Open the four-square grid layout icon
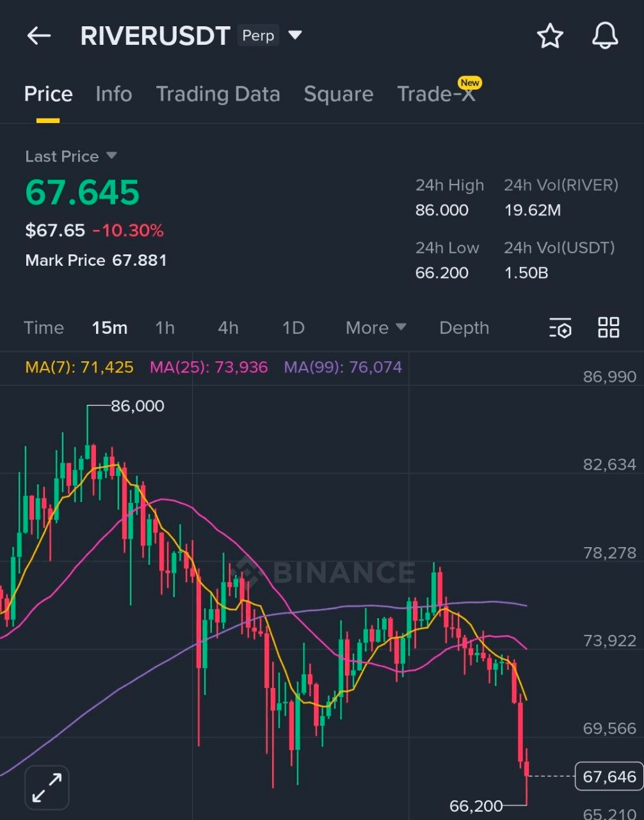The image size is (644, 820). pyautogui.click(x=608, y=327)
